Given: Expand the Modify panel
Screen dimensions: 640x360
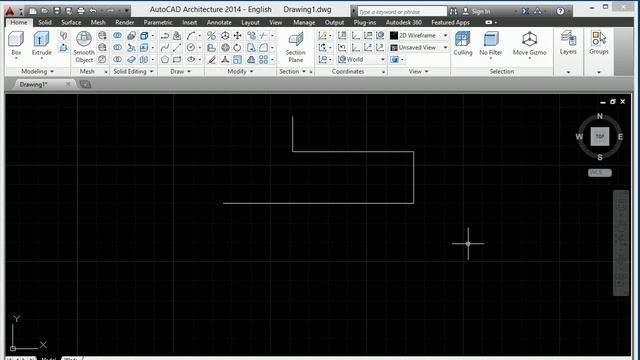Looking at the screenshot, I should [240, 71].
